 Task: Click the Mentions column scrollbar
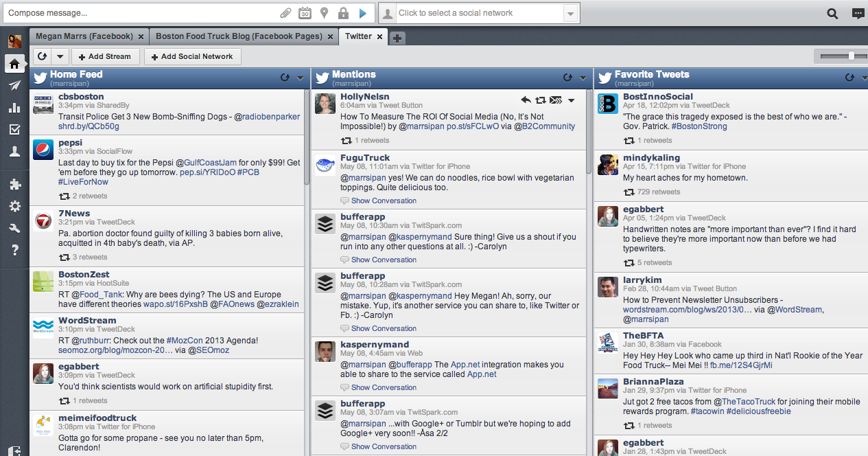point(589,131)
